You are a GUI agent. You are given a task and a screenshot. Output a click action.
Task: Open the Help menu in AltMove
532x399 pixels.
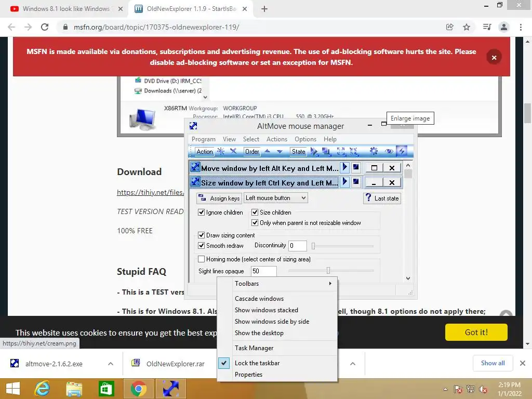click(x=330, y=139)
